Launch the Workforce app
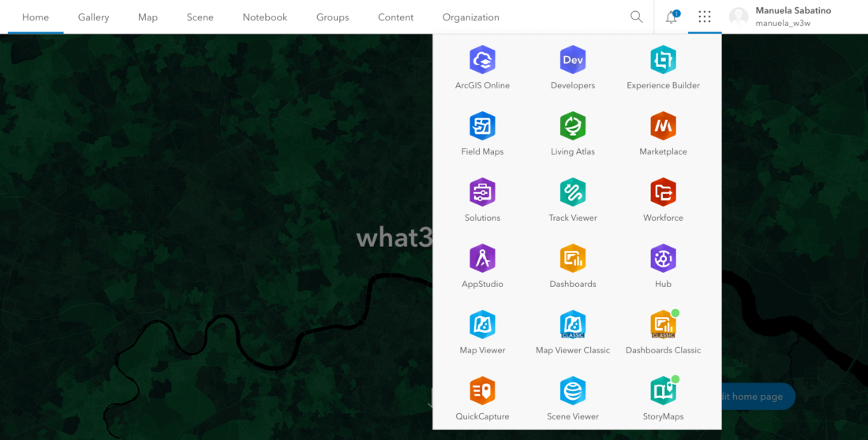 [x=663, y=200]
